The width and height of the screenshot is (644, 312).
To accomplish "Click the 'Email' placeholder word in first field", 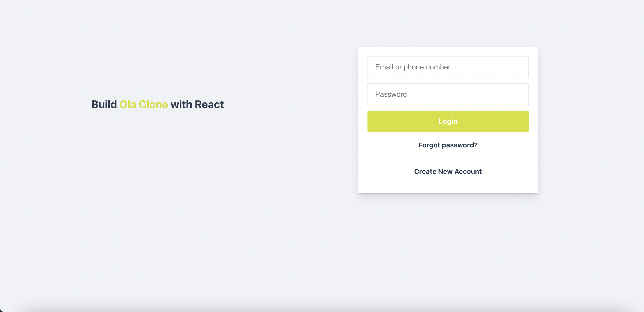I will [384, 67].
